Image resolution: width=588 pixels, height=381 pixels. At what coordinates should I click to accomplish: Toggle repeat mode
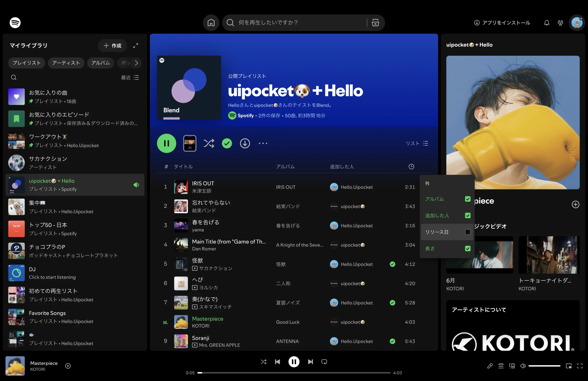click(324, 362)
